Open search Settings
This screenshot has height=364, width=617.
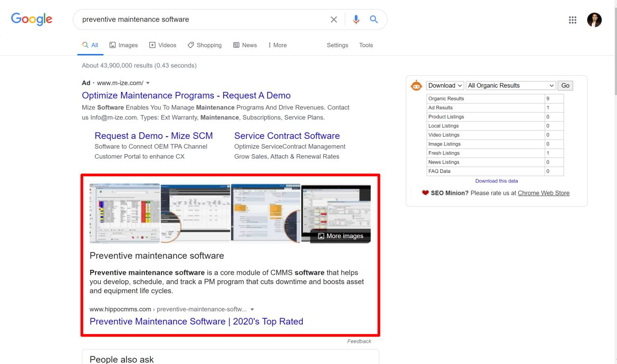click(x=337, y=45)
